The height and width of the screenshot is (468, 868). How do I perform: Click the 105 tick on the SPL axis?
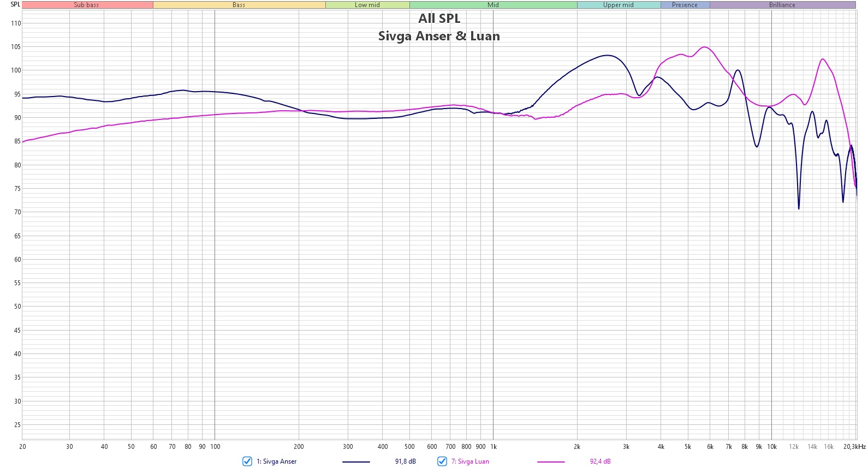click(x=16, y=47)
